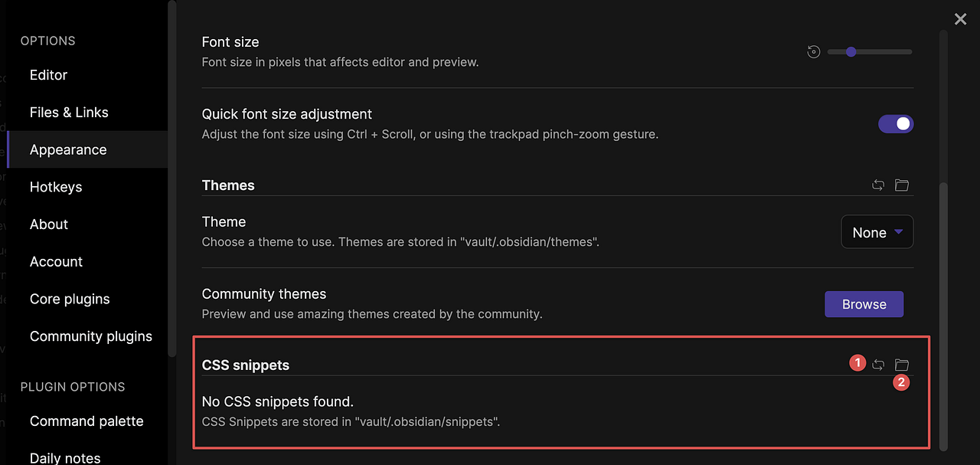The height and width of the screenshot is (465, 980).
Task: Open Account settings
Action: pyautogui.click(x=56, y=261)
